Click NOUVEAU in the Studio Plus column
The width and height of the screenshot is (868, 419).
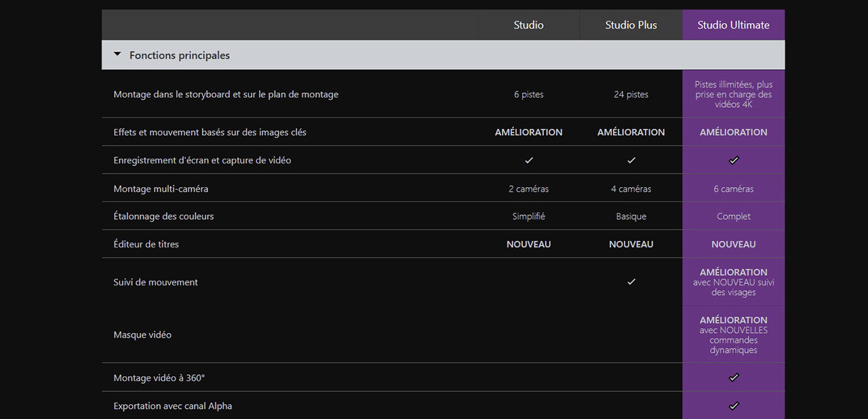631,244
